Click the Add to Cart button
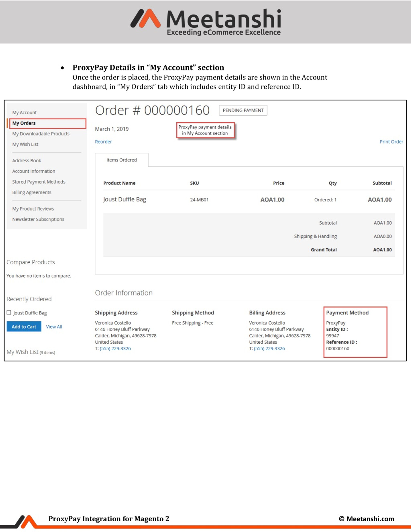 (x=24, y=327)
